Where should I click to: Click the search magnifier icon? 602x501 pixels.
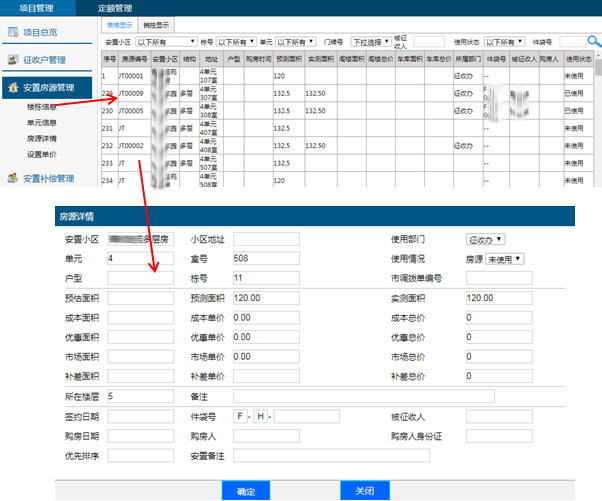[594, 41]
